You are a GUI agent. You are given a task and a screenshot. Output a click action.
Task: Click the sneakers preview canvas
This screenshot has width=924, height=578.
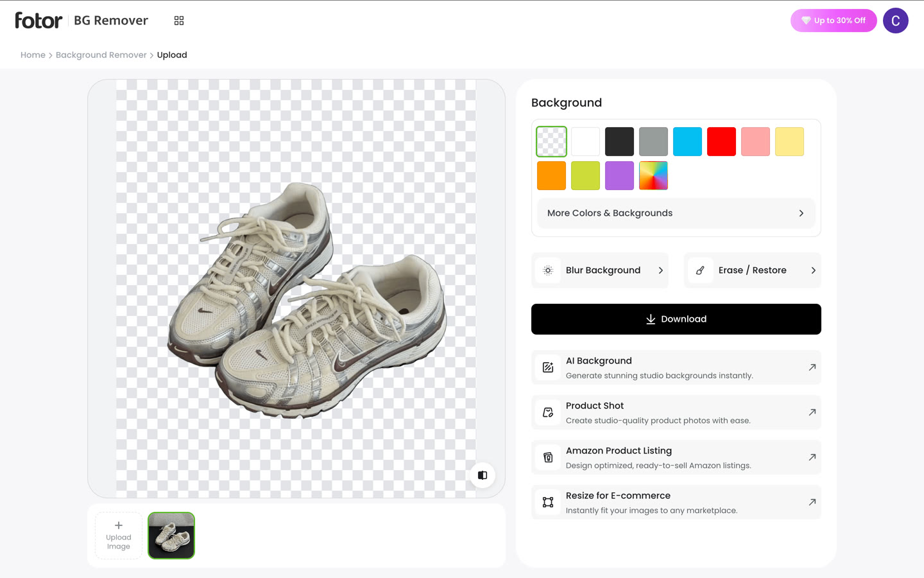pyautogui.click(x=296, y=288)
